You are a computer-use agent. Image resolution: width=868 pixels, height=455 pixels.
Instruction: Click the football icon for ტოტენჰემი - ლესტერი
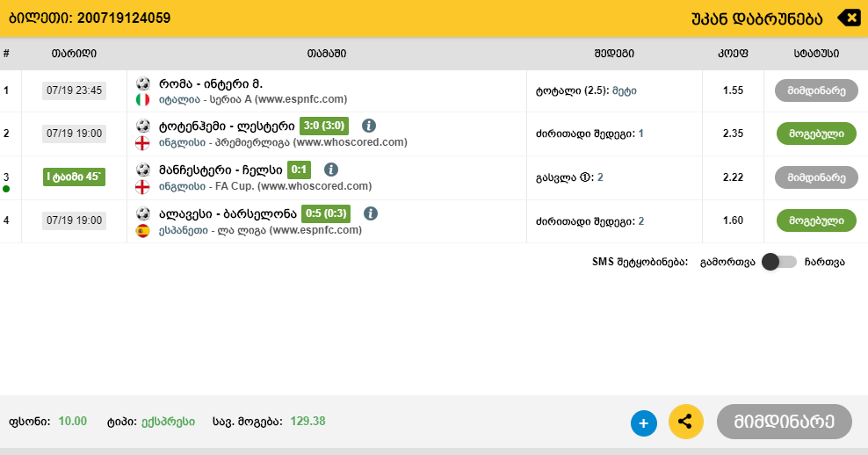coord(143,126)
